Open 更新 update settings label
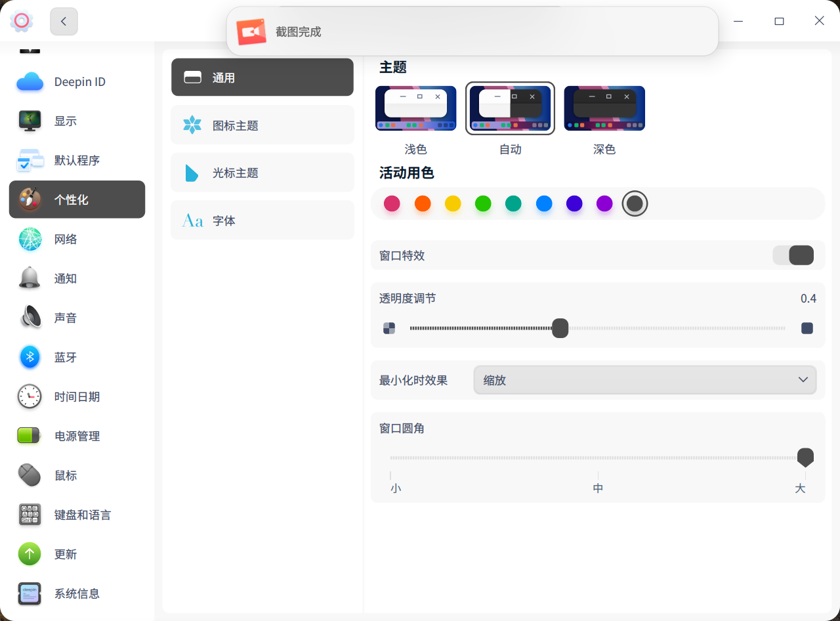The image size is (840, 621). click(x=66, y=554)
